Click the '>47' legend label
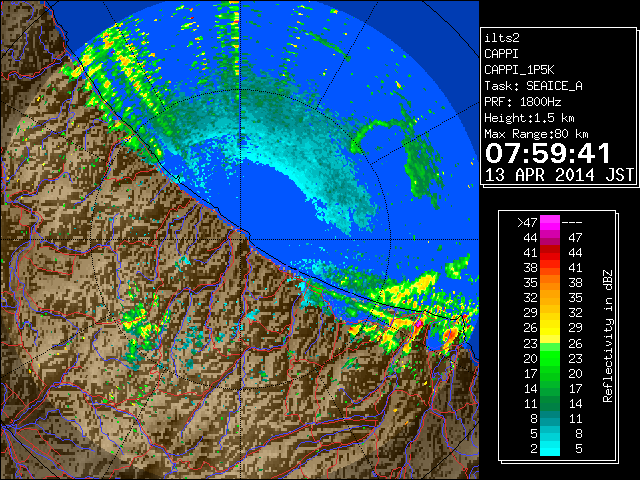640x480 pixels. tap(527, 222)
